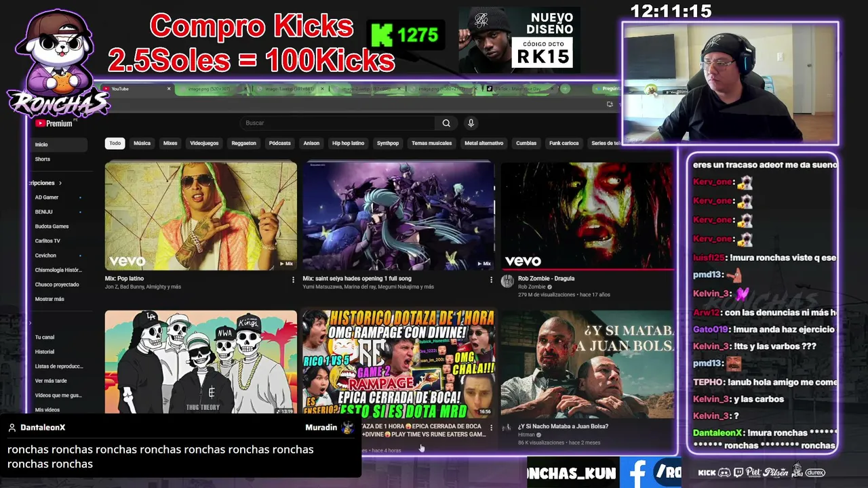Select the Mixes filter chip

[170, 143]
